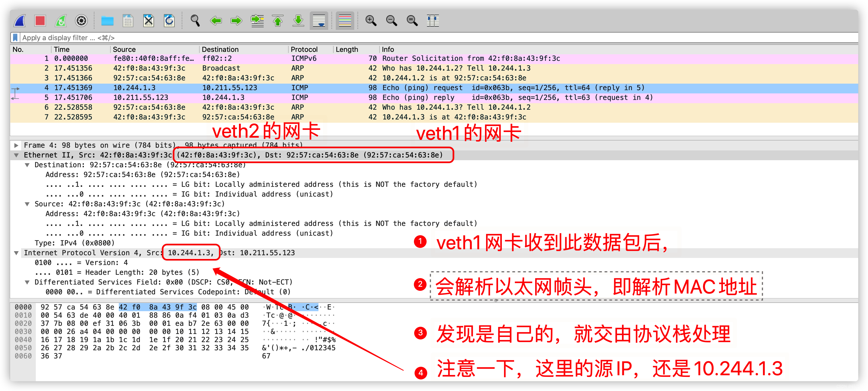Select packet 2 ARP Who has 10.244.1.2
Screen dimensions: 868x391
434,68
